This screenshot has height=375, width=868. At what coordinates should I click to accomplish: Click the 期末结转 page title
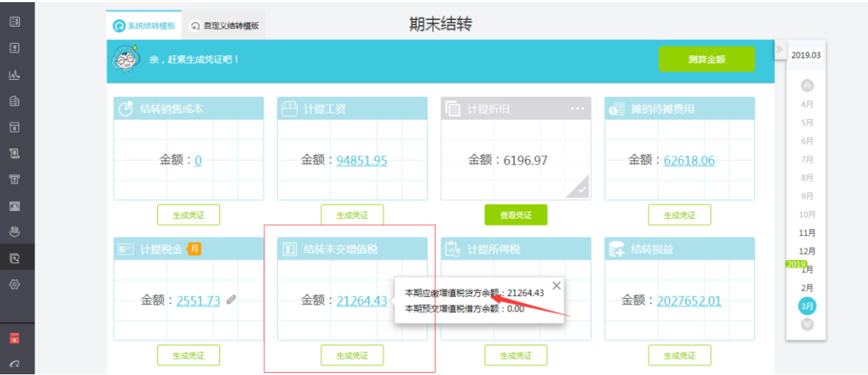[441, 24]
